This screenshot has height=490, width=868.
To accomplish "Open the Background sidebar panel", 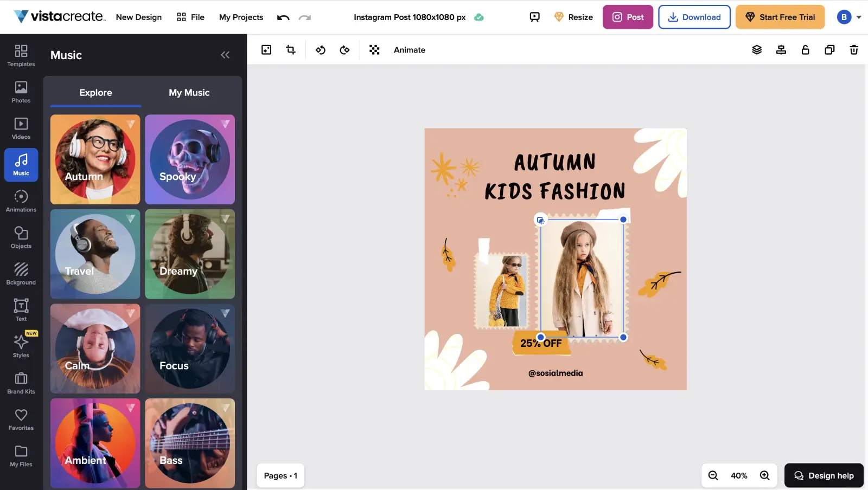I will point(21,273).
